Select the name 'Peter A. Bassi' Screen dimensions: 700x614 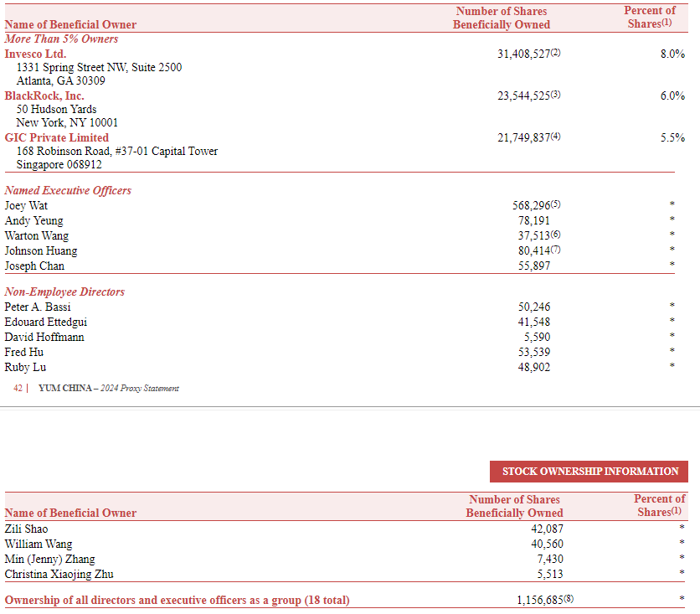coord(38,307)
